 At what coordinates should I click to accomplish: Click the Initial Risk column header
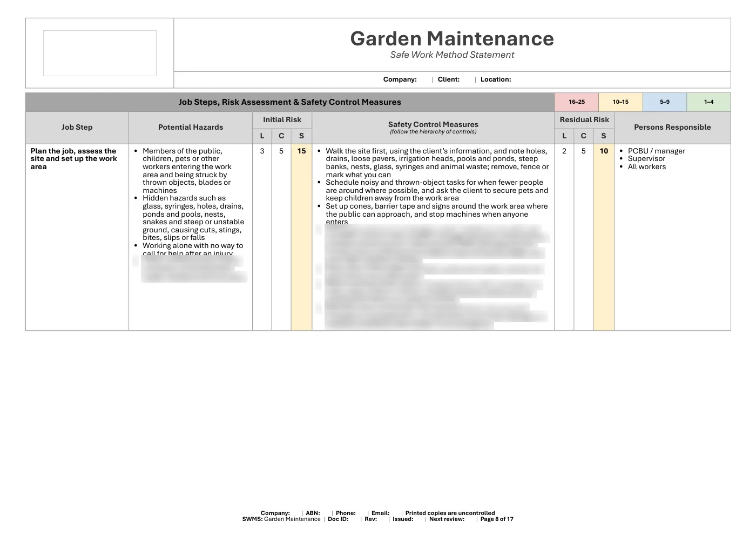point(282,120)
